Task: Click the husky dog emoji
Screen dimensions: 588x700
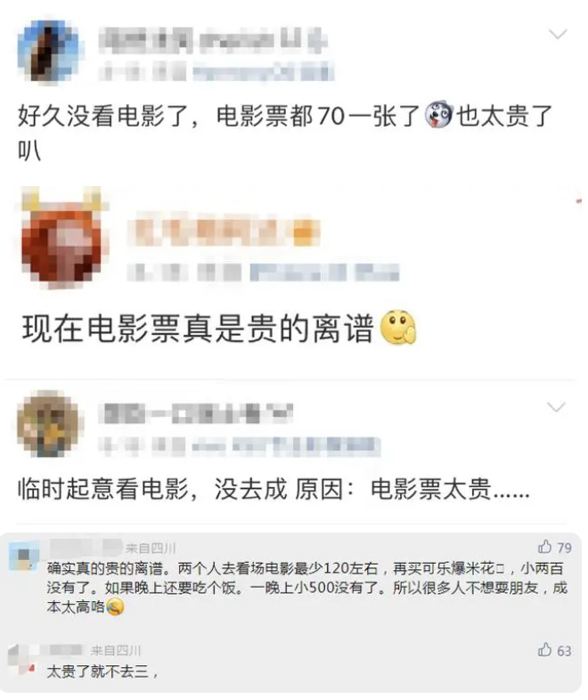Action: click(438, 115)
